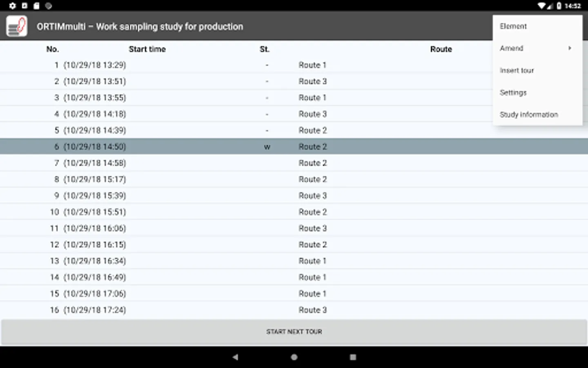Viewport: 588px width, 368px height.
Task: Tap the battery icon in status bar
Action: 559,6
